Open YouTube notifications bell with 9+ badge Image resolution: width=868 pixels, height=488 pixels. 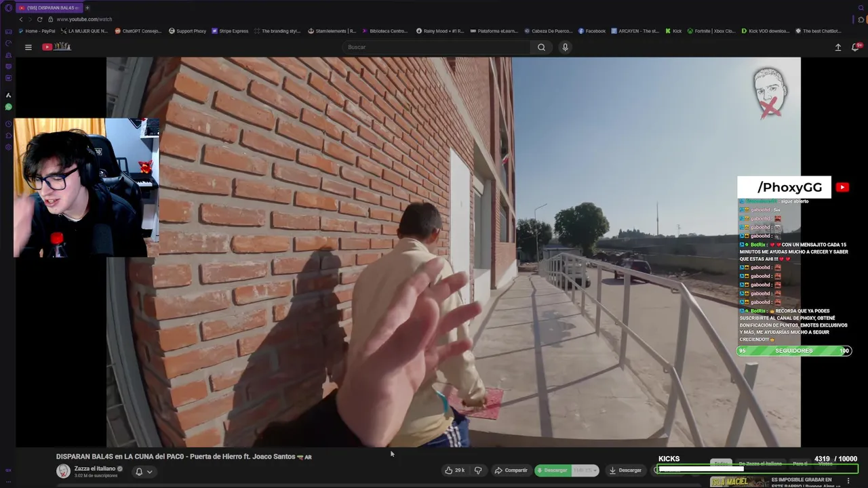pos(856,47)
